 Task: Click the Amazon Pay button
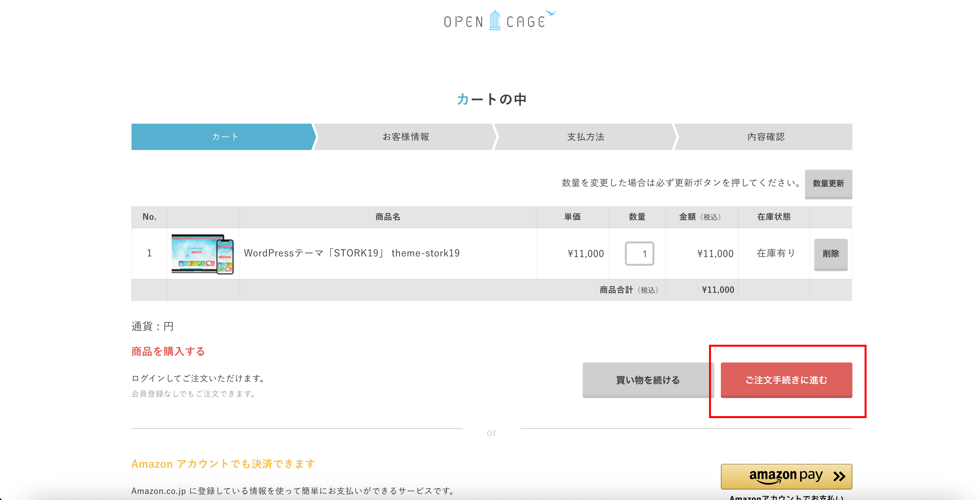point(786,476)
